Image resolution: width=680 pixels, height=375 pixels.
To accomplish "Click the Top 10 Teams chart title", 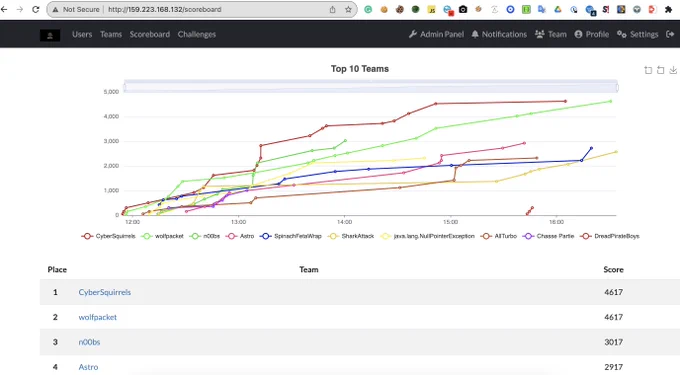I will click(360, 69).
